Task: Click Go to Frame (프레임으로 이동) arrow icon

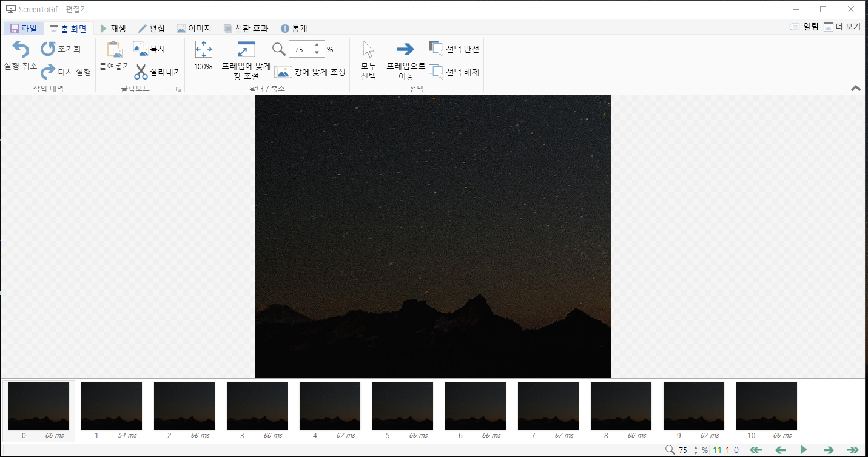Action: coord(405,50)
